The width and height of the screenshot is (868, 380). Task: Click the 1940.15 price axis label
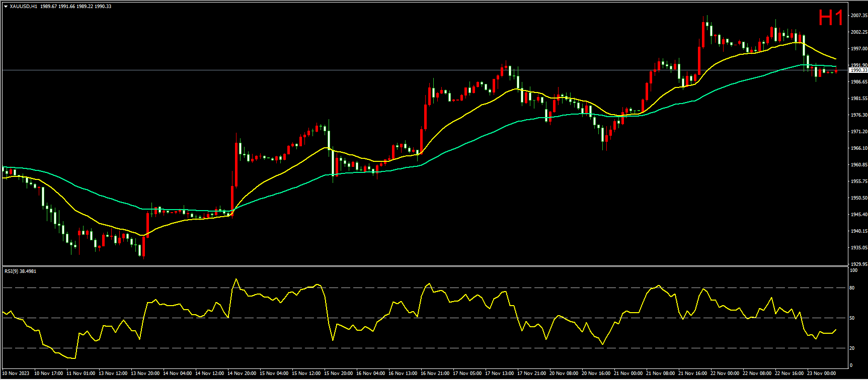pyautogui.click(x=858, y=231)
